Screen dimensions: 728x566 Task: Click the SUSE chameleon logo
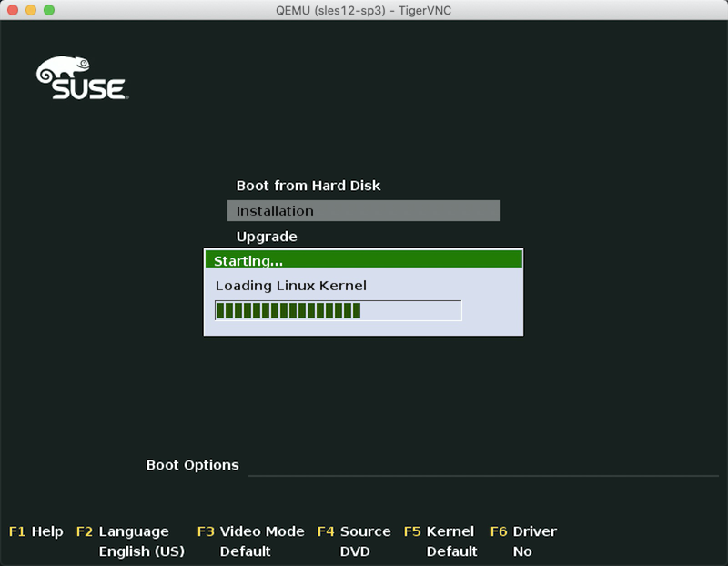click(x=81, y=79)
